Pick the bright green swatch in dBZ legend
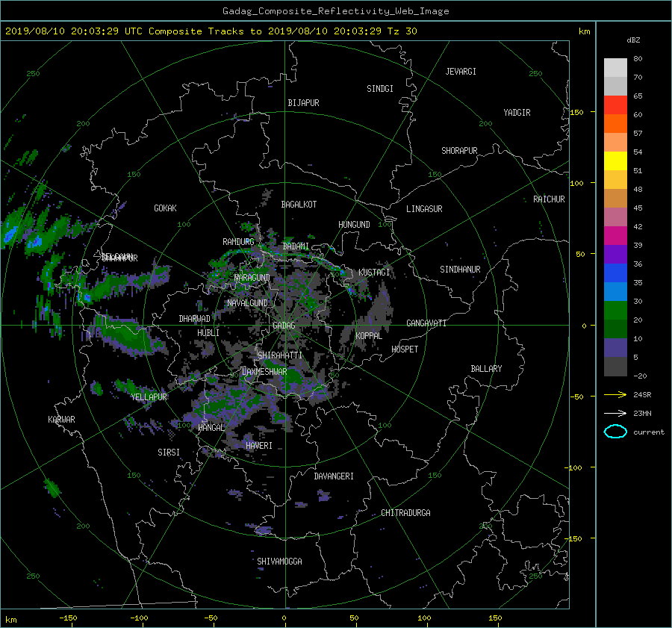This screenshot has width=672, height=628. click(x=615, y=310)
